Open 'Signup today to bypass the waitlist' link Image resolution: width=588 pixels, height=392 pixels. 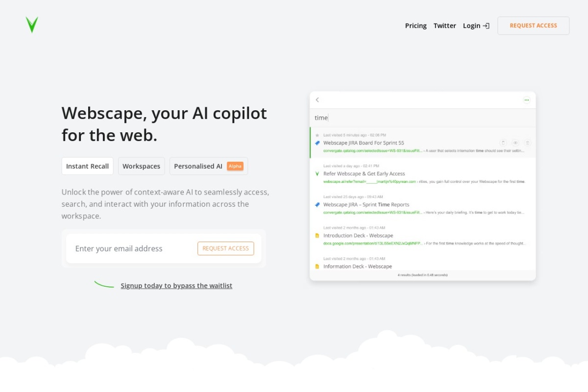[x=176, y=286]
